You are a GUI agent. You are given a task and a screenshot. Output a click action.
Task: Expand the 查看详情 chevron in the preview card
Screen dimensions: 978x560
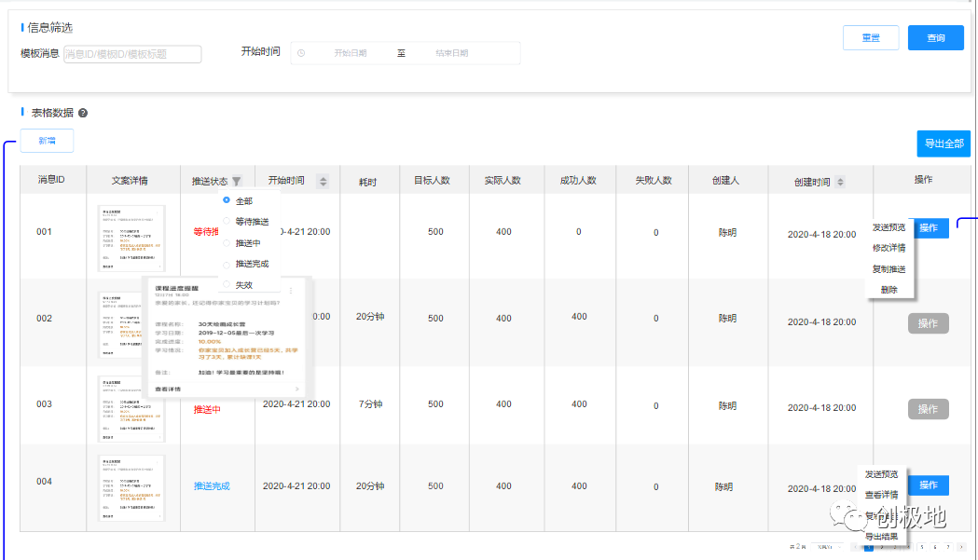tap(296, 389)
